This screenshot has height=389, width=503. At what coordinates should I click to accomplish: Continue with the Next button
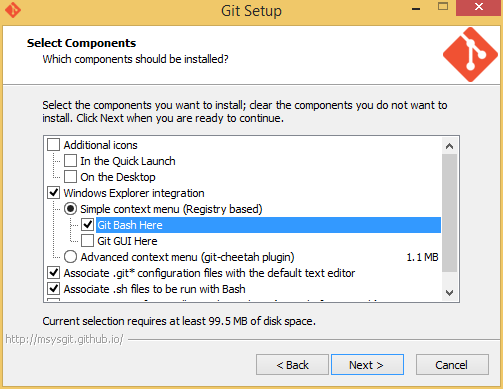(367, 365)
